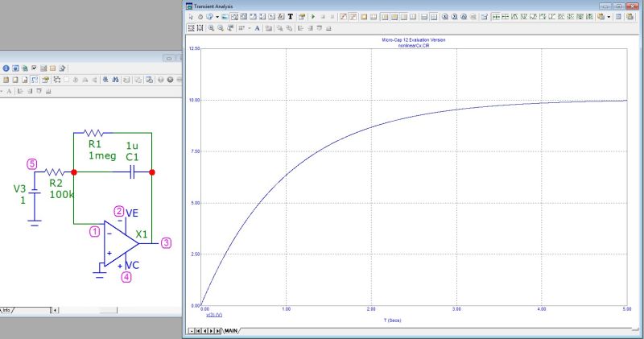This screenshot has width=644, height=339.
Task: Select resistor R1 1meg in schematic
Action: tap(93, 133)
